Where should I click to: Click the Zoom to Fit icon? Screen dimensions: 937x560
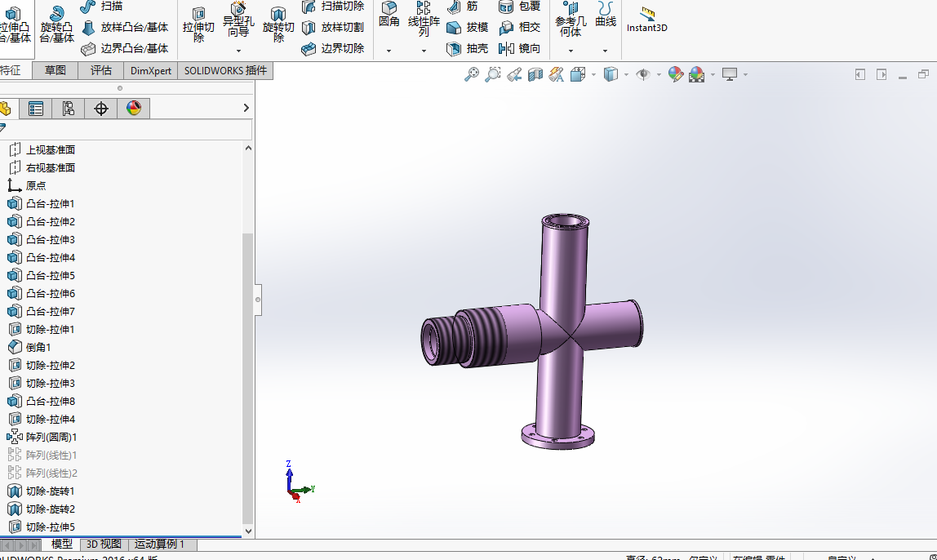coord(472,74)
